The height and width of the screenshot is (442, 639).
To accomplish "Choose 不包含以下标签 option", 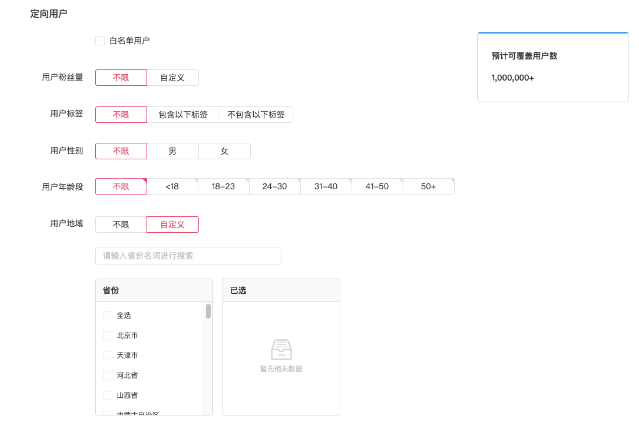I will click(256, 114).
